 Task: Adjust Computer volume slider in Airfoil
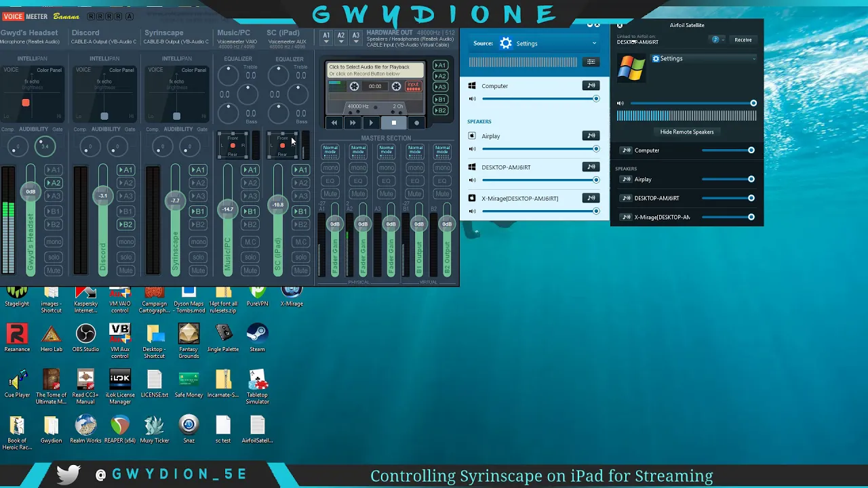coord(539,99)
